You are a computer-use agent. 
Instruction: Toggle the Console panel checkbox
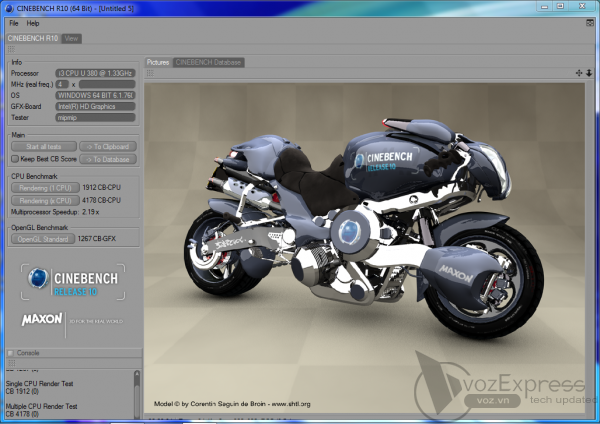point(11,353)
